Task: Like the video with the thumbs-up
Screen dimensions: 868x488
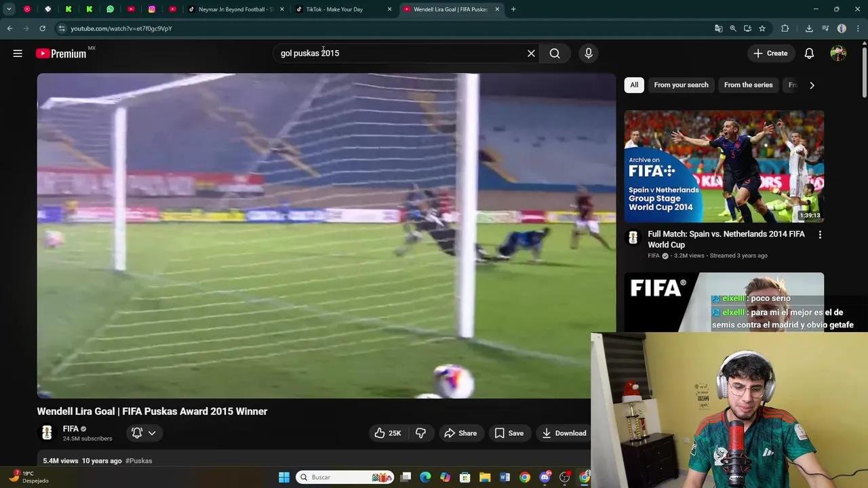Action: 388,433
